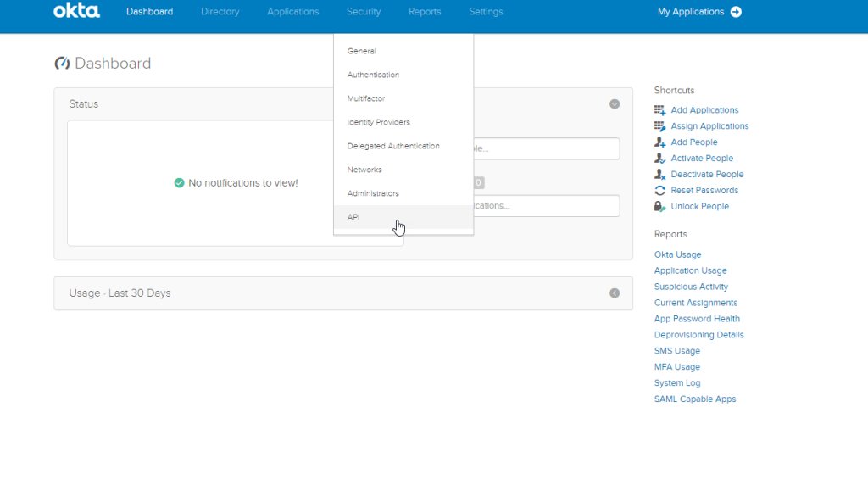Viewport: 868px width, 485px height.
Task: Click the Add People link
Action: coord(694,142)
